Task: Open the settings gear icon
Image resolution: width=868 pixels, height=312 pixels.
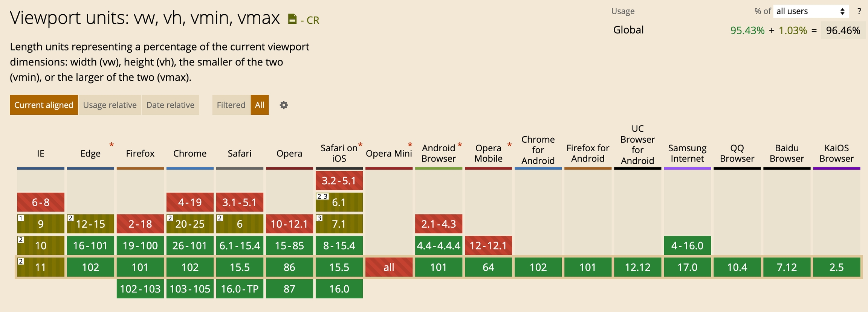Action: point(284,105)
